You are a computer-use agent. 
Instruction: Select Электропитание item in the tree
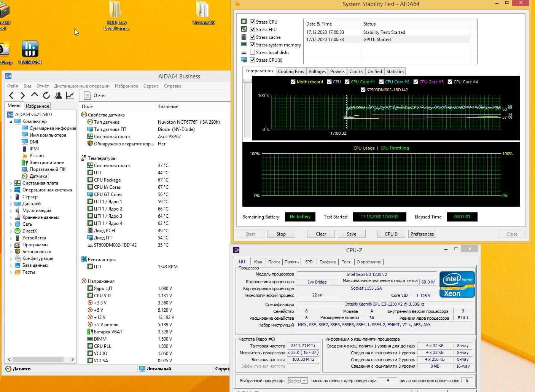[x=46, y=163]
